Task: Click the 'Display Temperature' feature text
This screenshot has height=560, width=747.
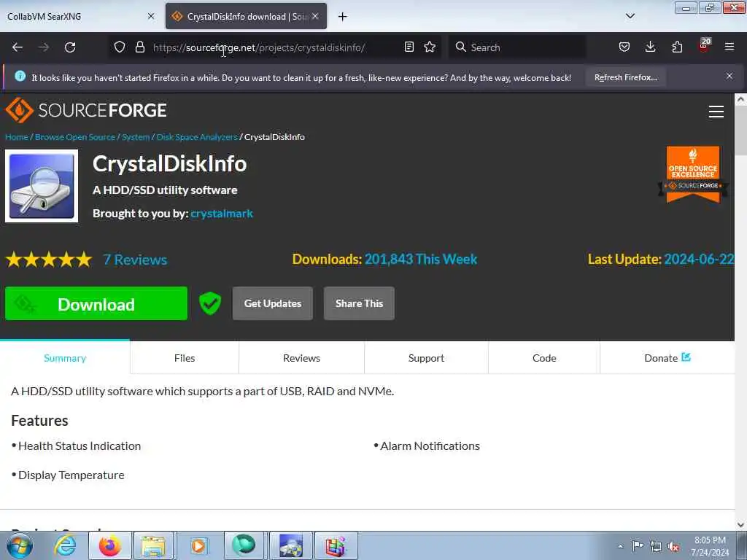Action: (x=71, y=475)
